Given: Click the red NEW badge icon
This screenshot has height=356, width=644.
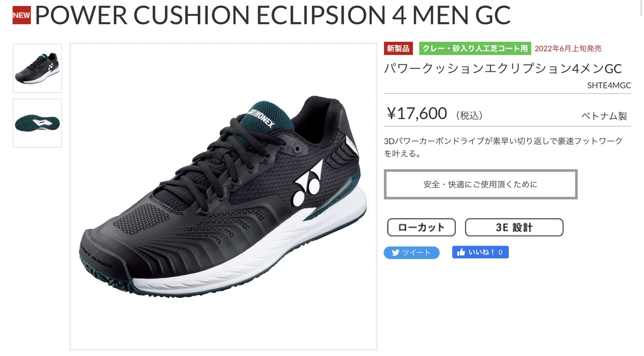Looking at the screenshot, I should tap(21, 15).
